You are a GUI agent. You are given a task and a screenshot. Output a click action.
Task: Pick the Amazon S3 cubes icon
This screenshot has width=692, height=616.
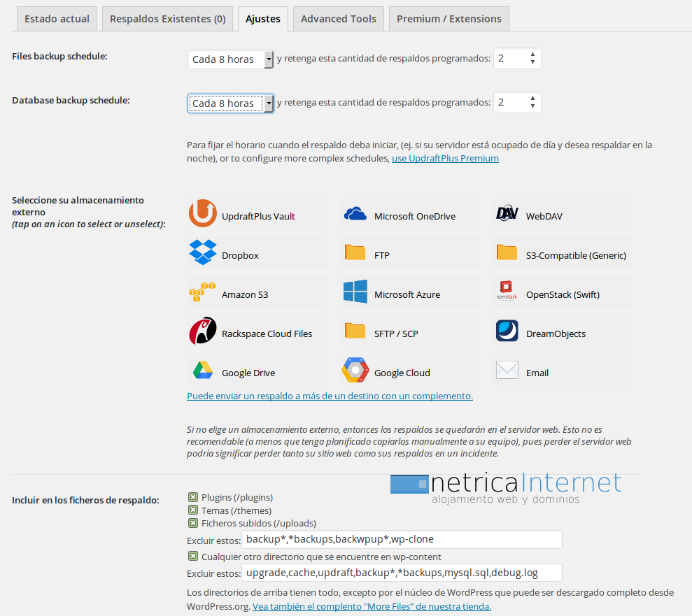[x=203, y=292]
